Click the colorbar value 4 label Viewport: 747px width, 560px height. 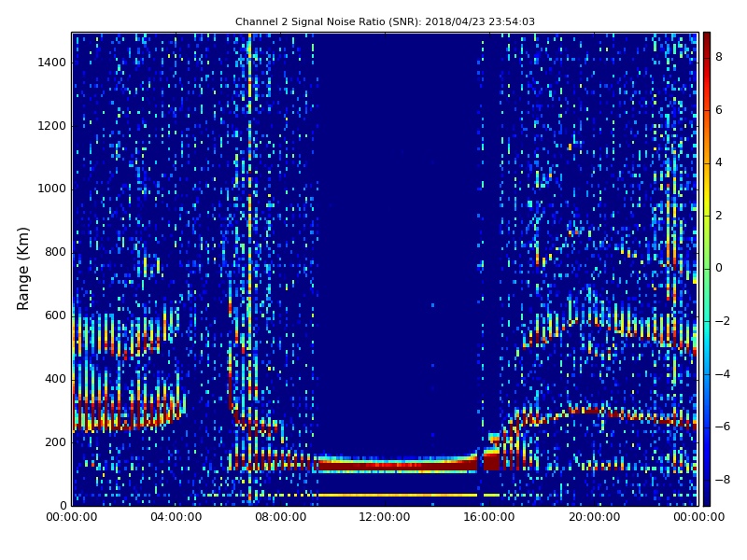coord(719,162)
